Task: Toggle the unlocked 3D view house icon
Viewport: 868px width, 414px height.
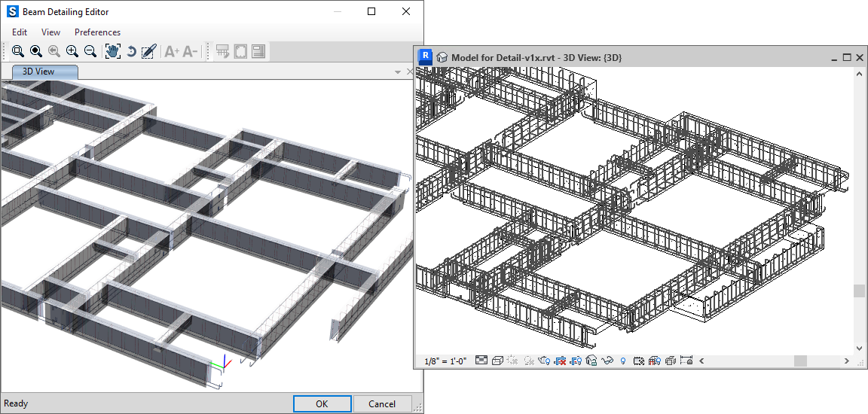Action: coord(591,361)
